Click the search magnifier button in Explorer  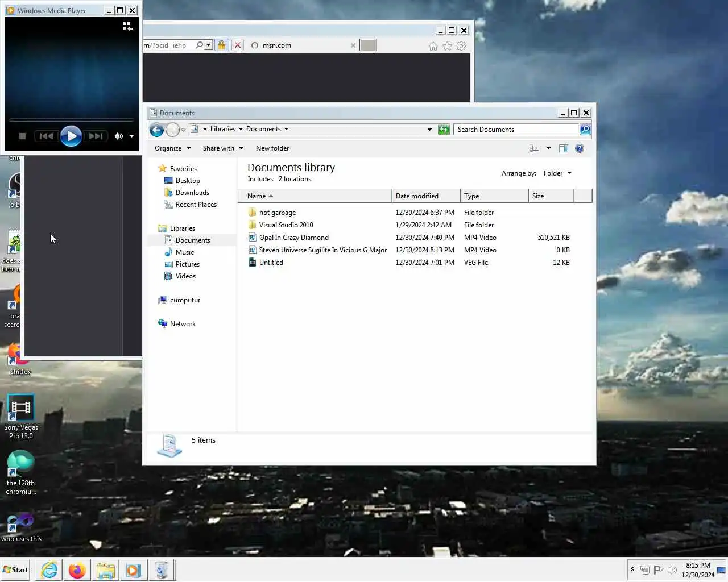[585, 130]
